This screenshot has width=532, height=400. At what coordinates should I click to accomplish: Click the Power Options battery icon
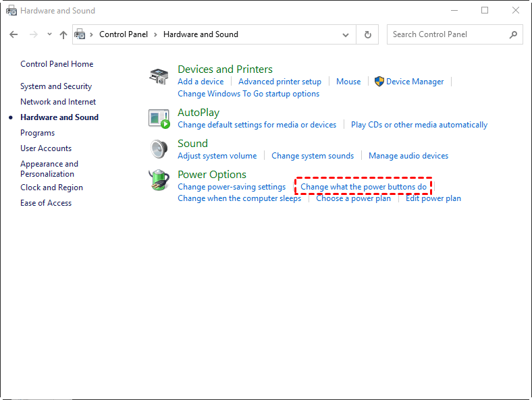coord(159,180)
